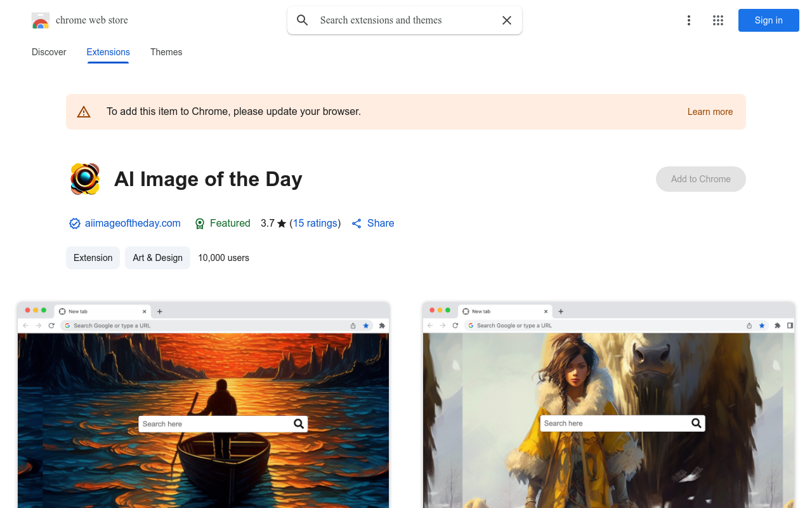812x508 pixels.
Task: Click the Featured badge ribbon icon
Action: (x=200, y=224)
